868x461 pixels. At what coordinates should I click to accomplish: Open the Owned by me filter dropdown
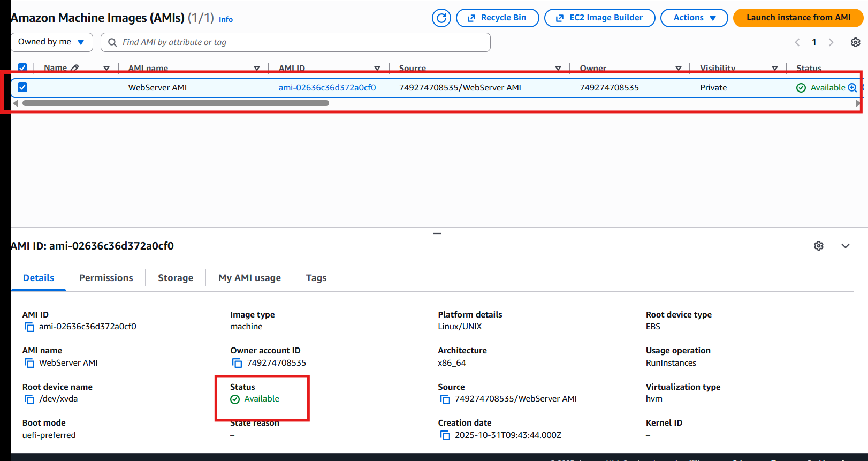(51, 42)
